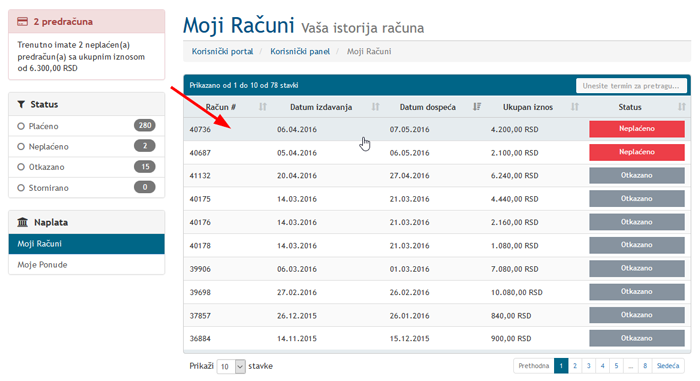Click Otkazano button for invoice 36884

[x=637, y=338]
